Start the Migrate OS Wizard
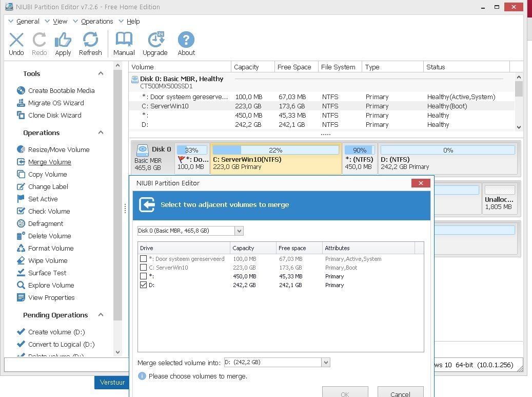 point(55,103)
